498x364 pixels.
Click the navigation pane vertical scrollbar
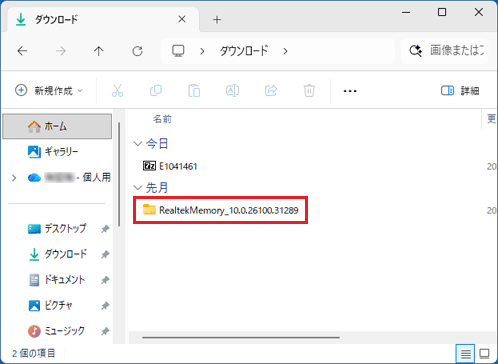tap(119, 174)
